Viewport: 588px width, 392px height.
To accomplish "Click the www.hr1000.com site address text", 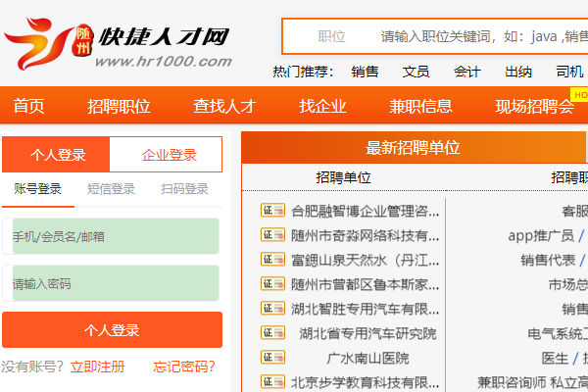I will pos(164,61).
